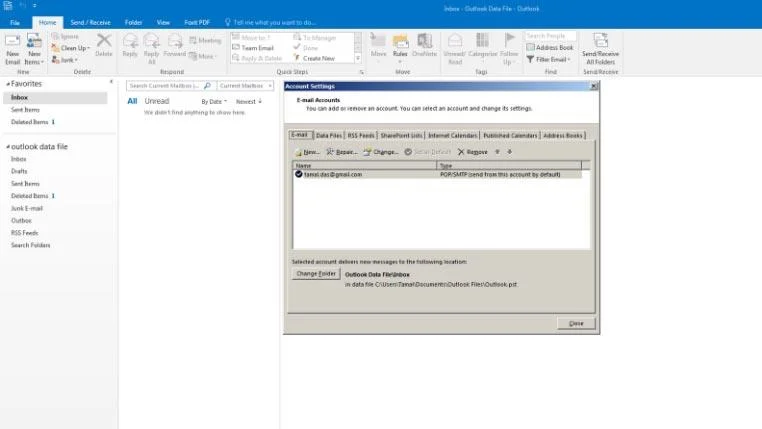Select Junk E-mail folder
This screenshot has height=429, width=762.
27,208
